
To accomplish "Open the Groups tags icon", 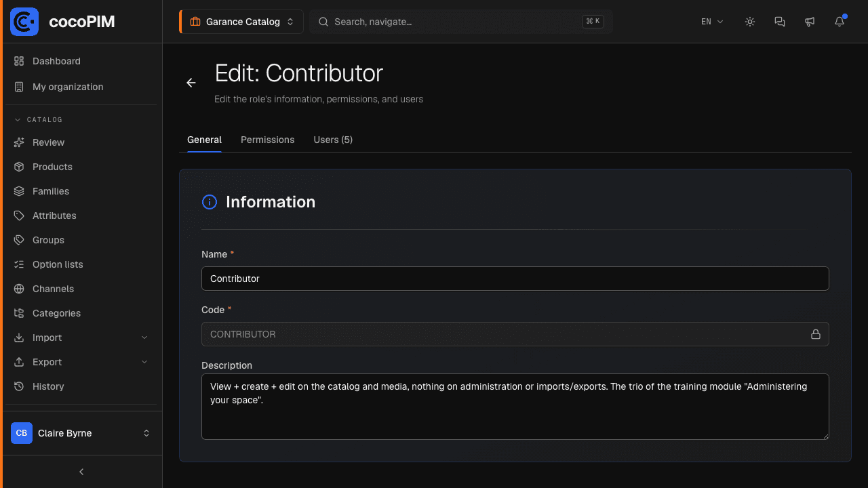I will pyautogui.click(x=19, y=240).
